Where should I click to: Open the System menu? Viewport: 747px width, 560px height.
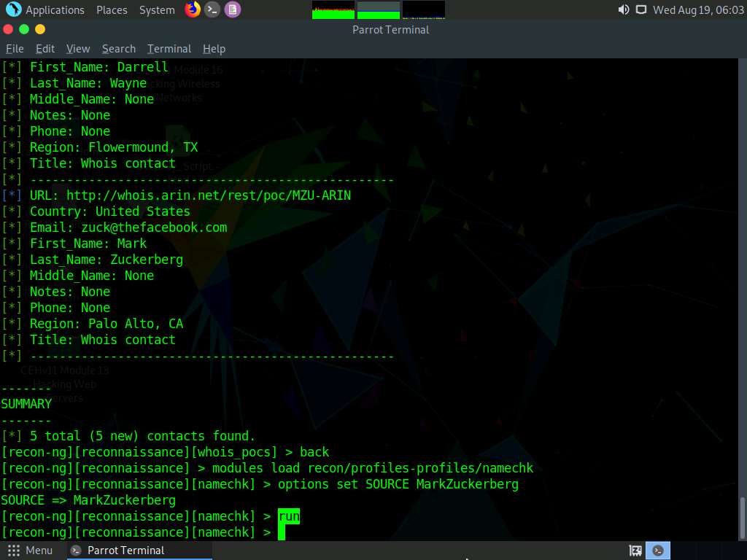coord(157,9)
